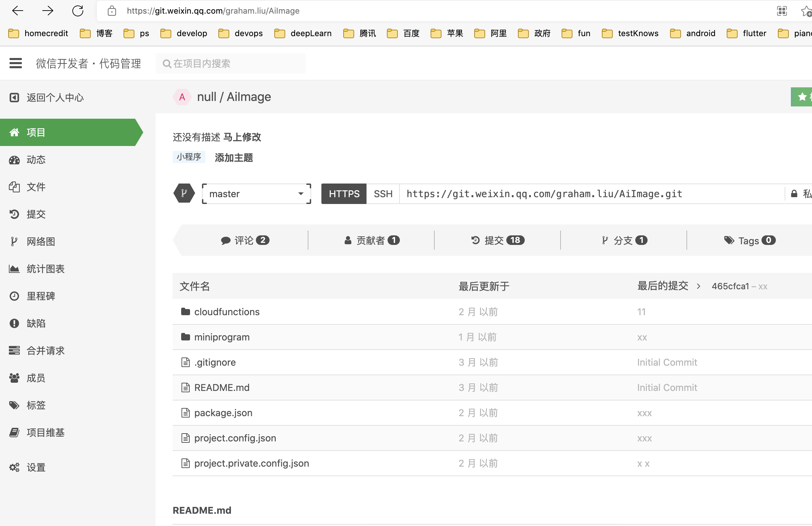Click the 马上修改 edit description link

242,137
